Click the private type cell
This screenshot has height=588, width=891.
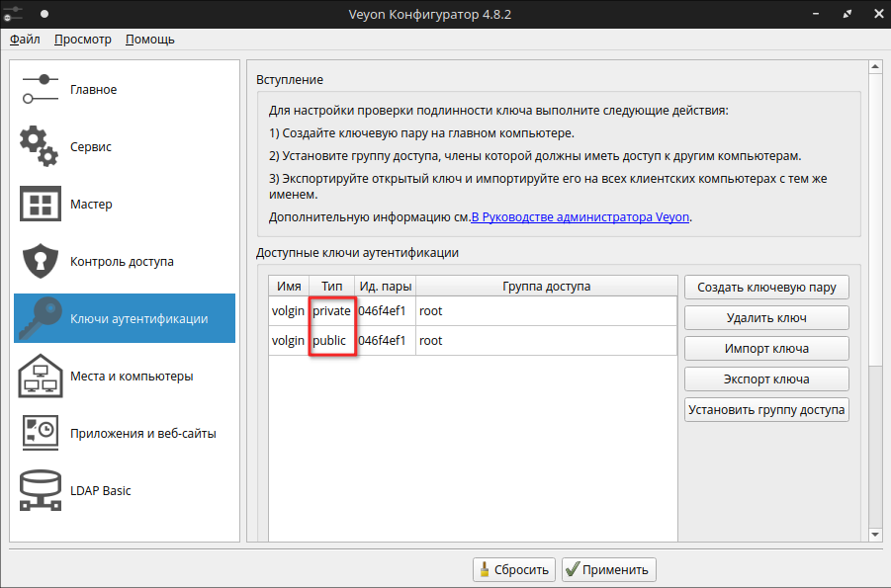click(332, 310)
